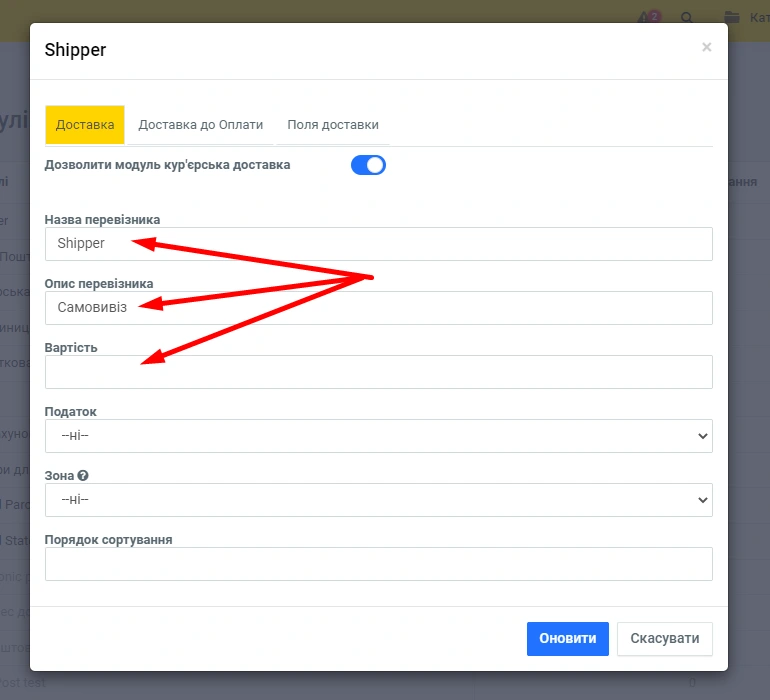
Task: Click into the Опис перевізника field
Action: 378,307
